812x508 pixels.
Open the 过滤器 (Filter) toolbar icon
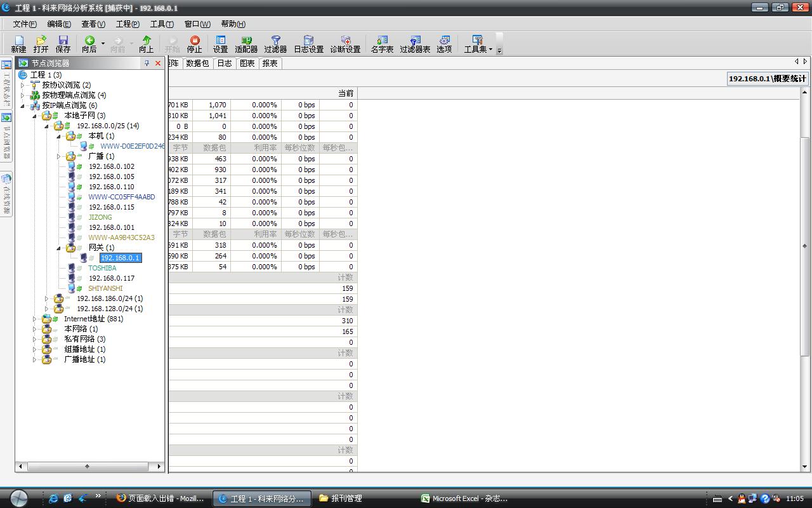pos(275,44)
